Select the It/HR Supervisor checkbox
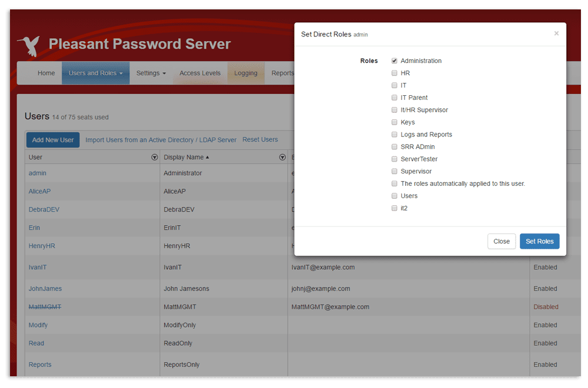This screenshot has width=588, height=388. coord(394,110)
